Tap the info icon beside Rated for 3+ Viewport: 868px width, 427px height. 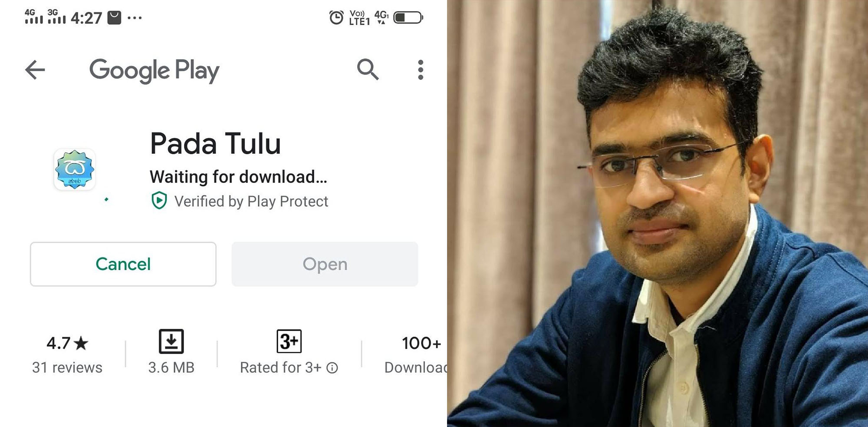(x=332, y=368)
